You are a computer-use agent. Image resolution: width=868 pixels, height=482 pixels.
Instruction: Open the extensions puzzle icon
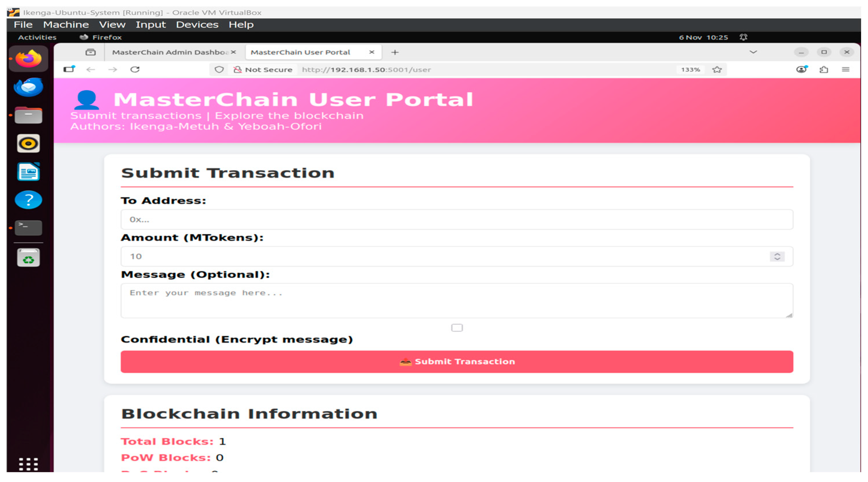[824, 69]
